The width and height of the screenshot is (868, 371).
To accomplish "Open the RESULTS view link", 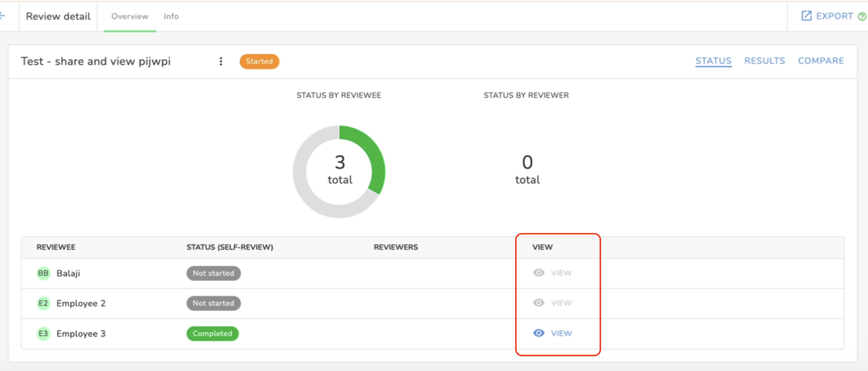I will tap(764, 61).
